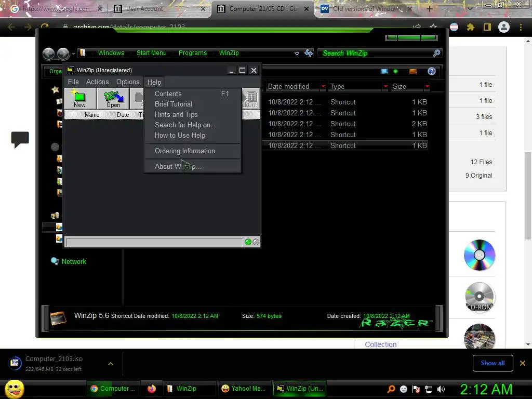Viewport: 532px width, 399px height.
Task: Click the 2 KB Shortcut file row
Action: 345,124
